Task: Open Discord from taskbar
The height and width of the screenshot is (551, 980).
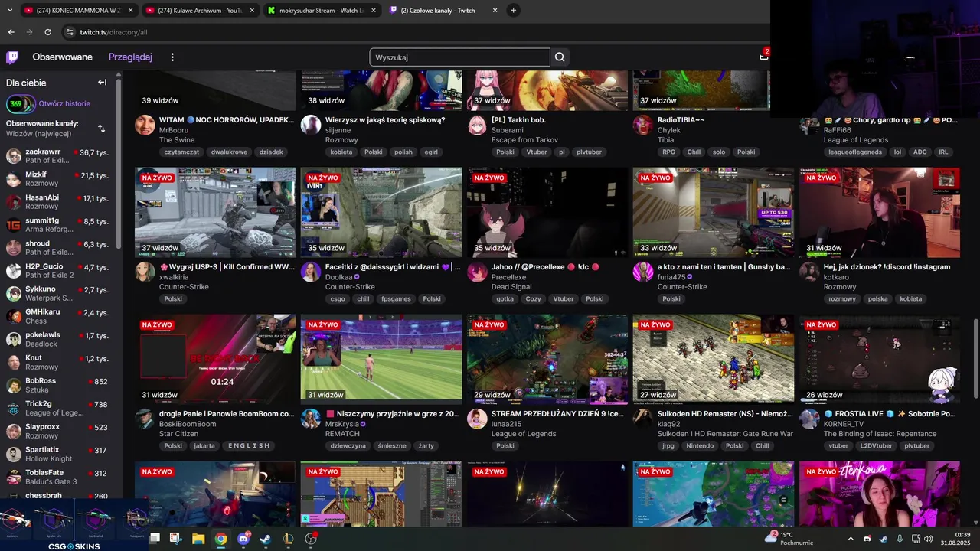Action: pyautogui.click(x=243, y=539)
